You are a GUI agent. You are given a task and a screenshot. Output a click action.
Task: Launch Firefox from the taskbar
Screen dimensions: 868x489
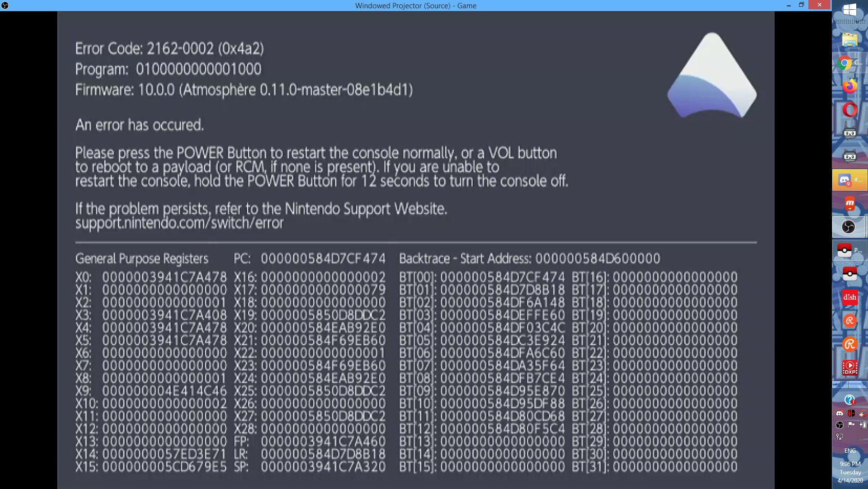click(x=850, y=87)
